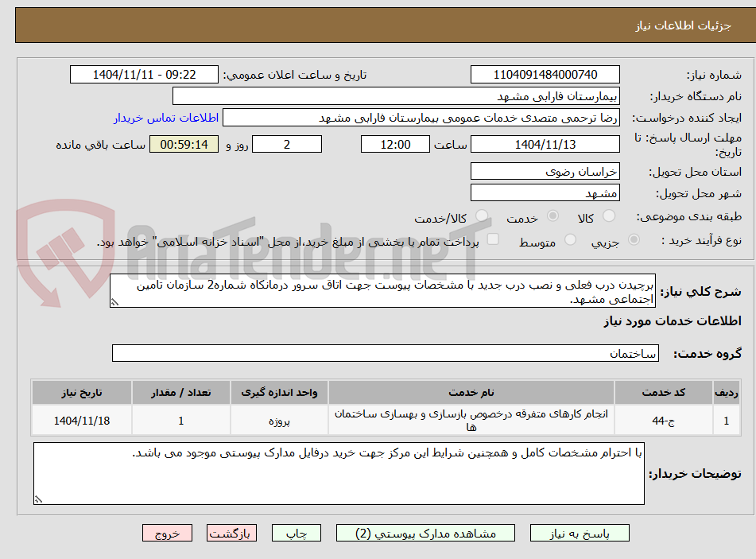This screenshot has height=559, width=756.
Task: Click the مهلت ارسال پاسخ label
Action: [688, 145]
